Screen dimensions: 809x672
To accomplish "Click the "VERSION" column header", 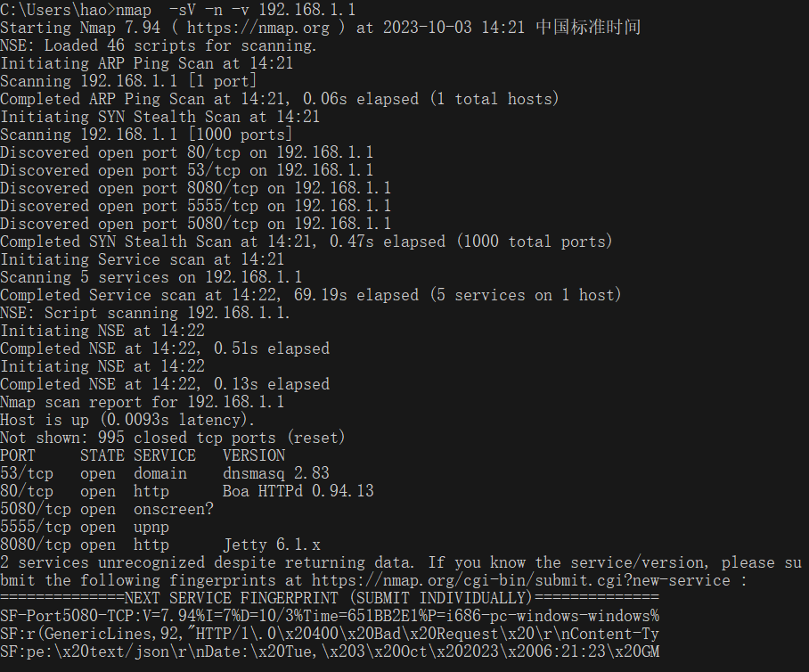I will 254,455.
